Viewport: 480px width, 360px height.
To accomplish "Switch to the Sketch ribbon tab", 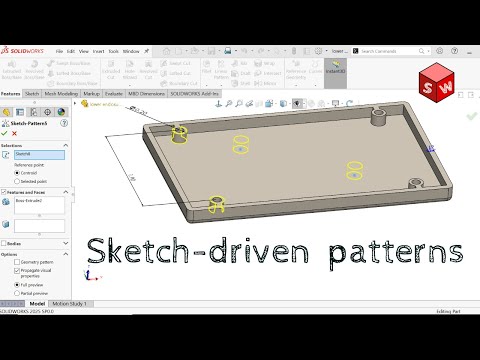I will 32,94.
